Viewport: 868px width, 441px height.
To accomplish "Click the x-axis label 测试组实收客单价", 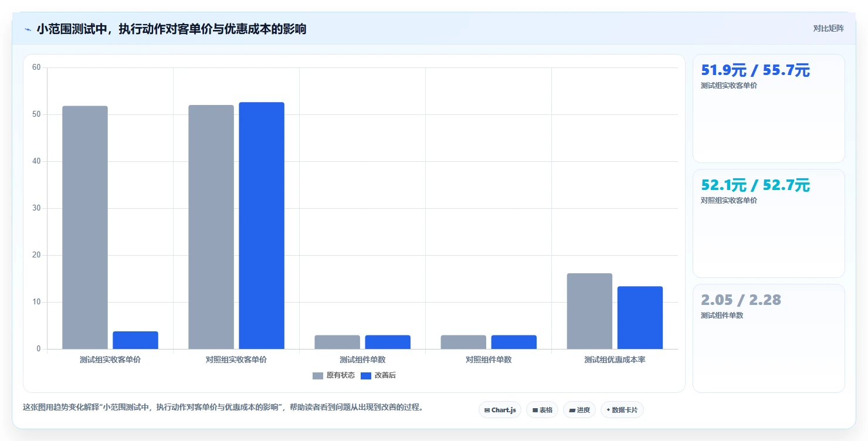I will [110, 359].
